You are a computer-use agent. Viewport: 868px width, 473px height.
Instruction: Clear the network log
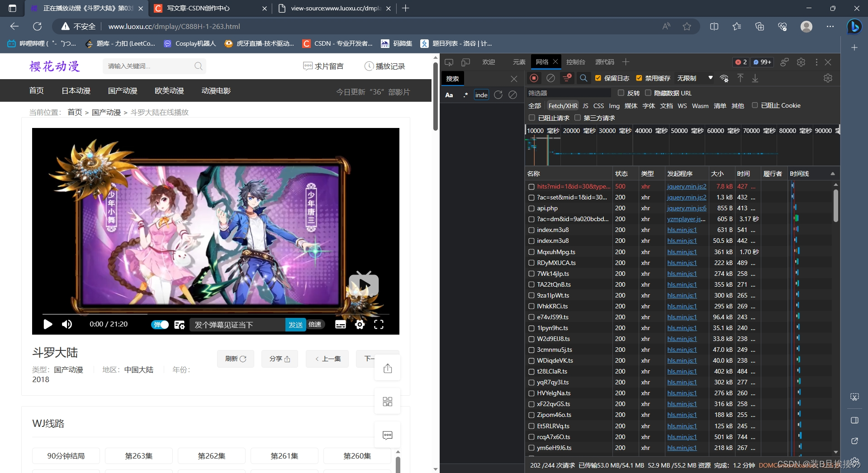(550, 78)
